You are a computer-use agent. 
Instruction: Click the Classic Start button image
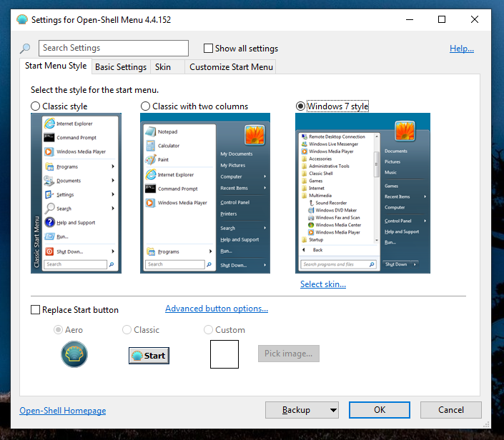pos(149,356)
